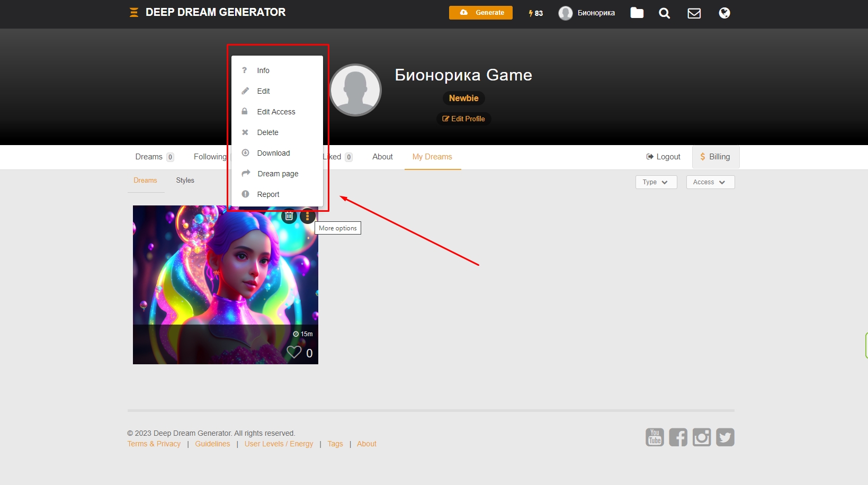Open the Guidelines footer link
This screenshot has width=868, height=485.
(212, 444)
